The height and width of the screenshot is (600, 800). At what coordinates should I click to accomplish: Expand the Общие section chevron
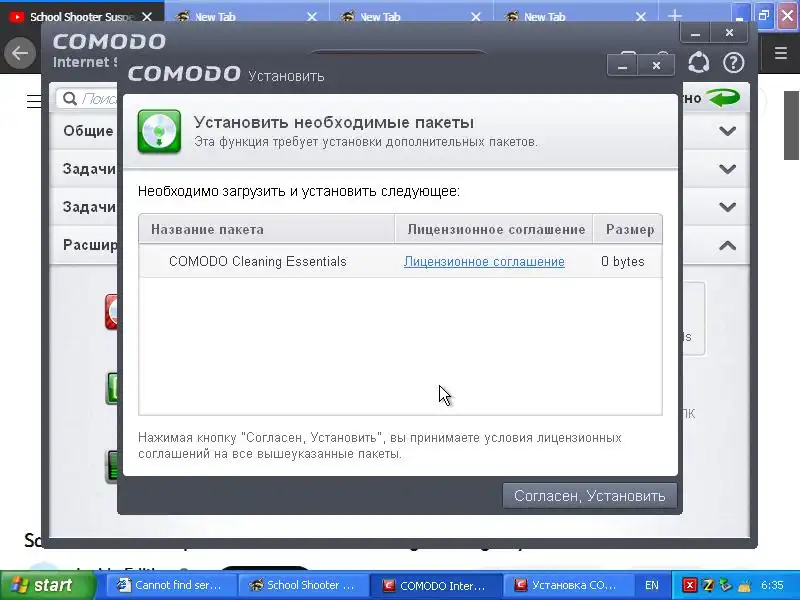click(728, 131)
